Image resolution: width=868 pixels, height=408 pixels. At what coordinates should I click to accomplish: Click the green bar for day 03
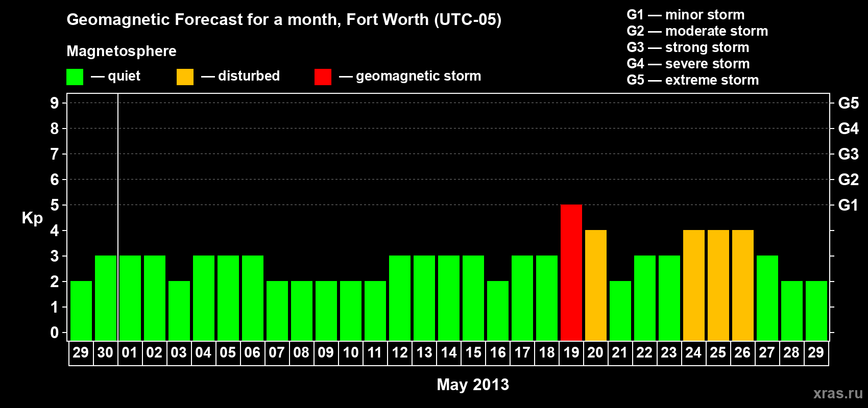pos(179,311)
